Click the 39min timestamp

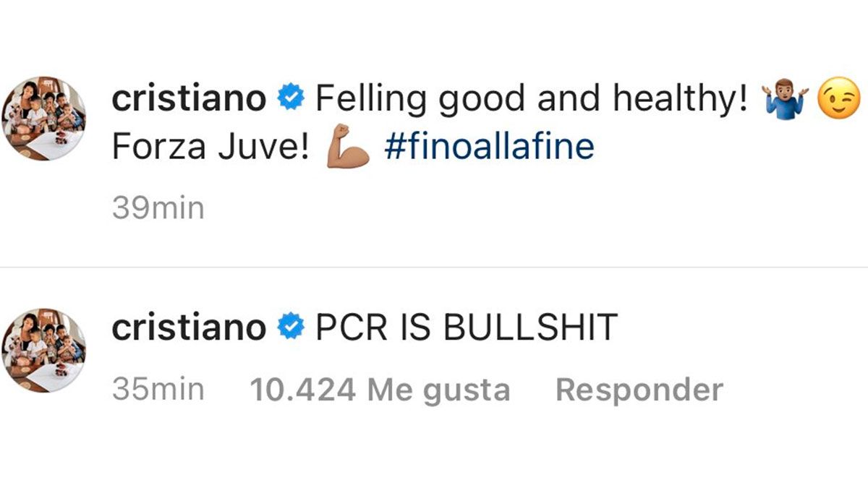pos(158,208)
